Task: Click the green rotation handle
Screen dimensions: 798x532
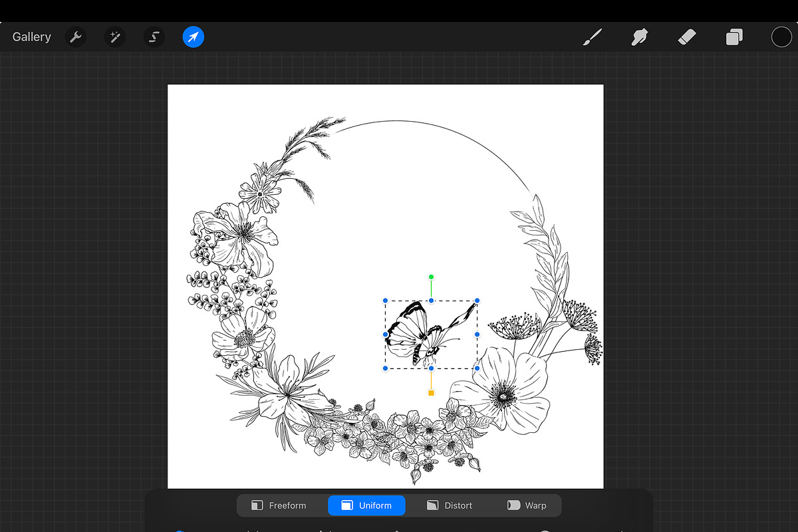Action: [x=431, y=277]
